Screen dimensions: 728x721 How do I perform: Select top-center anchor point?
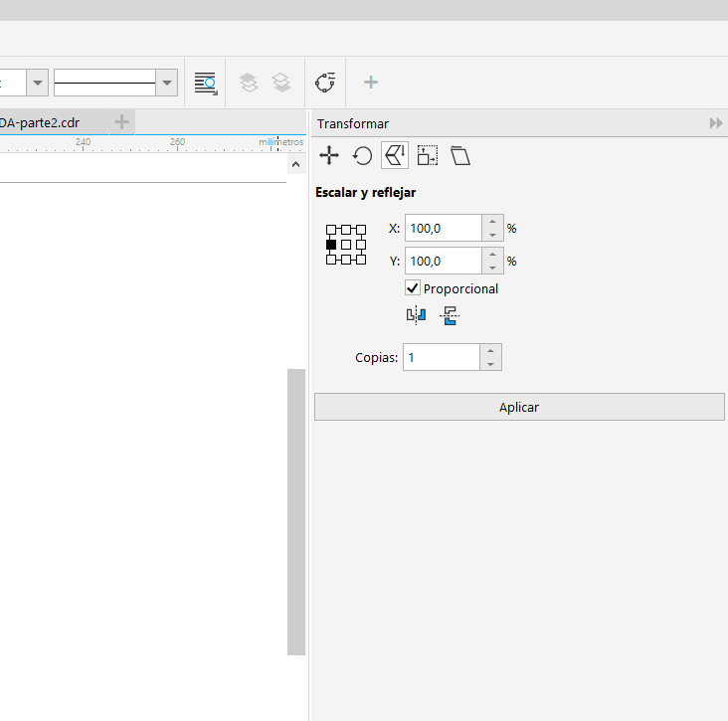346,230
